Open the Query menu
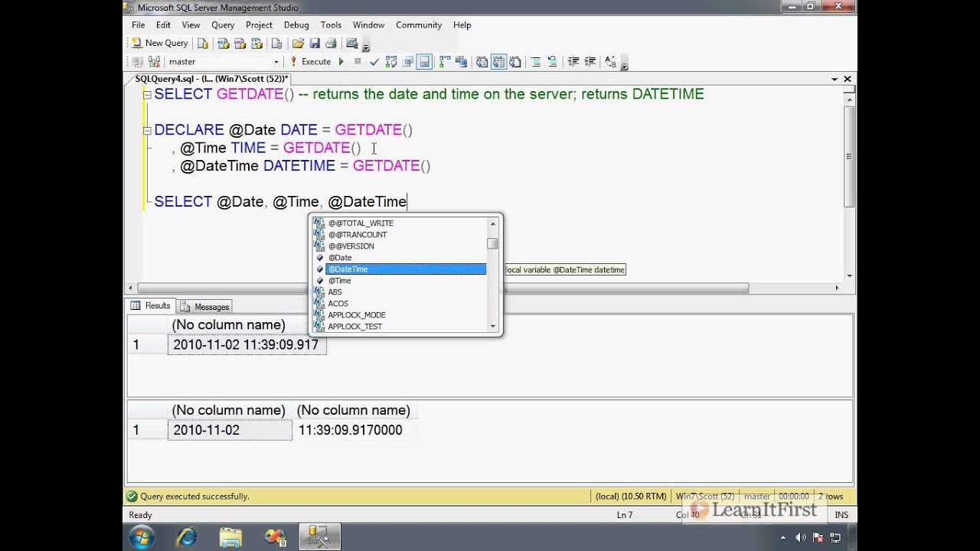This screenshot has width=980, height=551. coord(222,24)
